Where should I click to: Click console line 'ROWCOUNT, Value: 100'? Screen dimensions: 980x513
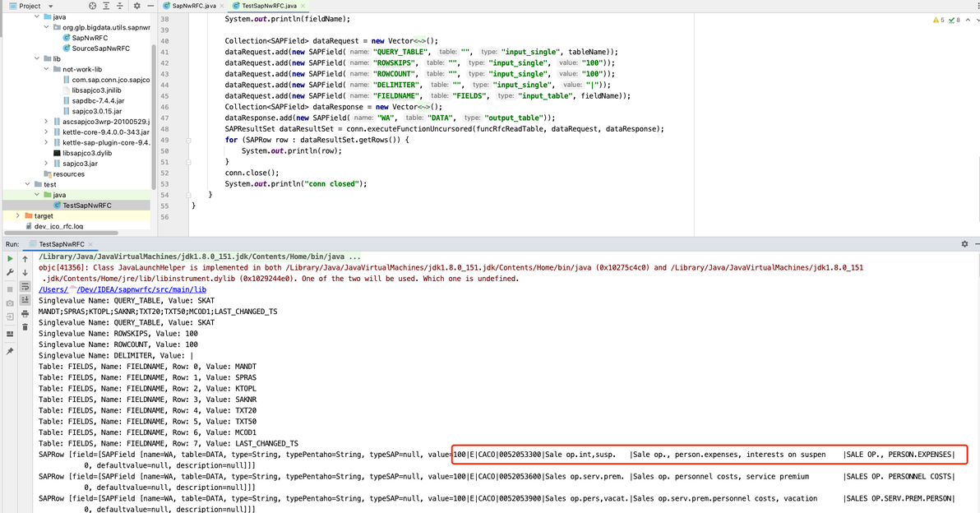118,344
